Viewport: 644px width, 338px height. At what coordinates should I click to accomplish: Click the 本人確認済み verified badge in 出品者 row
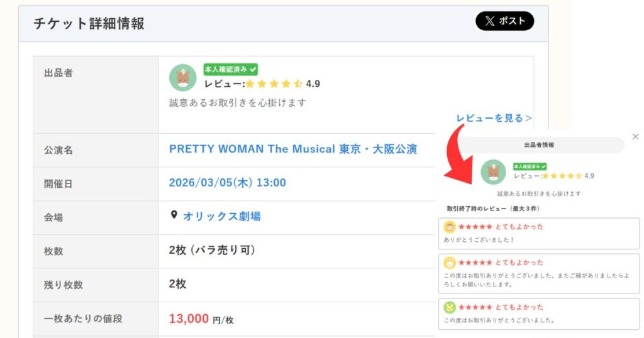230,69
